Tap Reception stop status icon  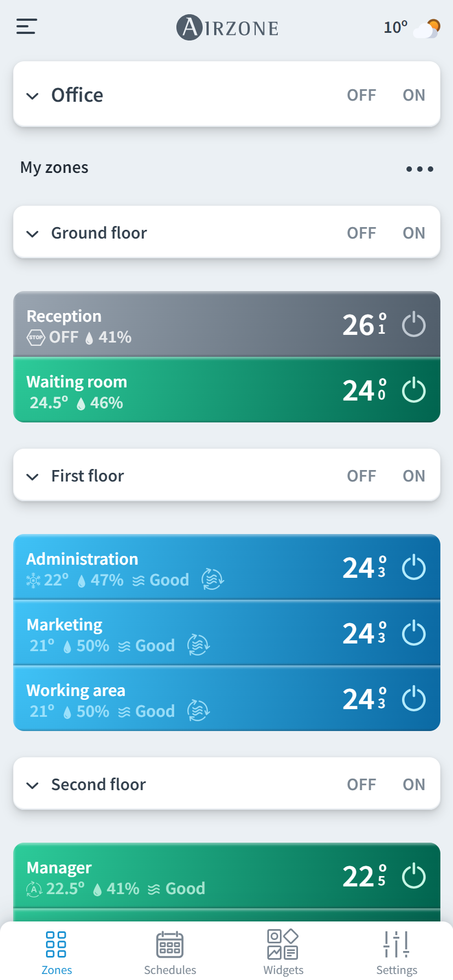(36, 337)
